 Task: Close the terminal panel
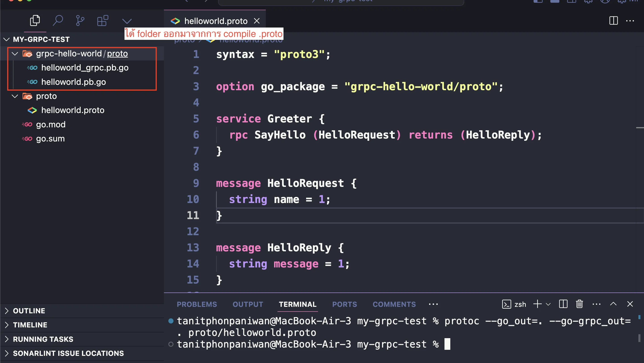point(630,304)
